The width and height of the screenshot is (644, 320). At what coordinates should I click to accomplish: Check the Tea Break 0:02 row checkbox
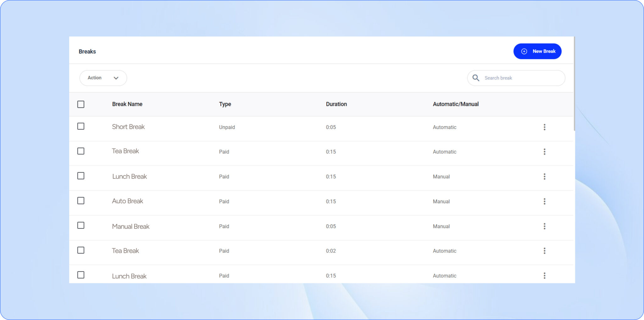(x=81, y=250)
